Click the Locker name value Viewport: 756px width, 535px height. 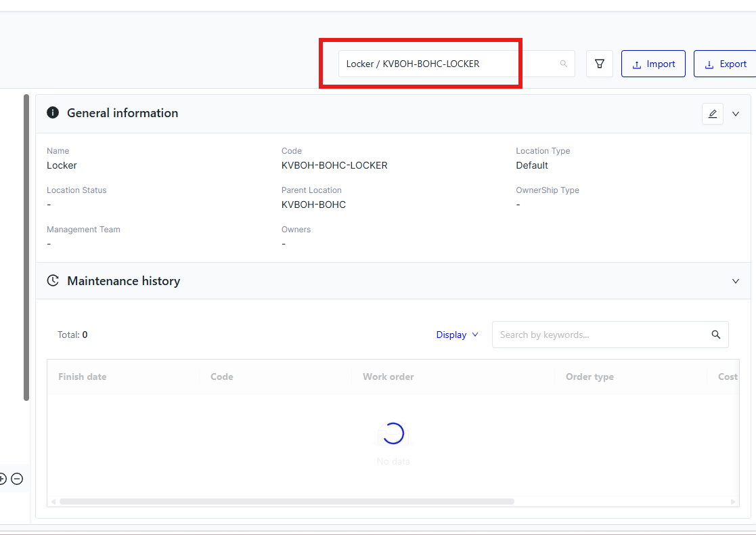62,165
